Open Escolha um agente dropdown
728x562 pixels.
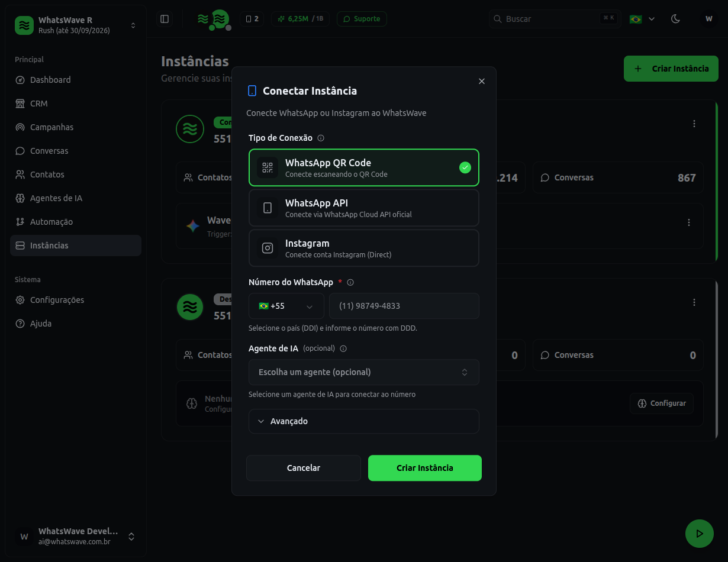point(364,372)
